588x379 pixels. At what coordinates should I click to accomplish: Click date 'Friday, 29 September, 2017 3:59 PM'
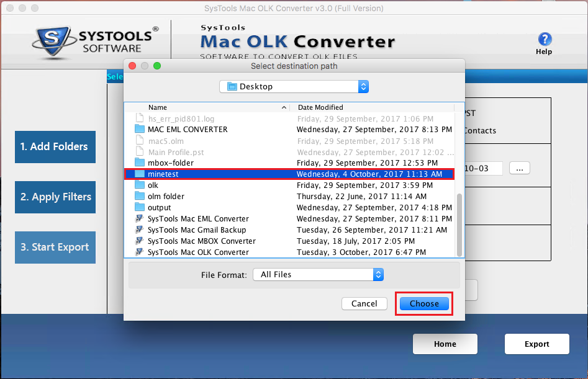pyautogui.click(x=365, y=185)
